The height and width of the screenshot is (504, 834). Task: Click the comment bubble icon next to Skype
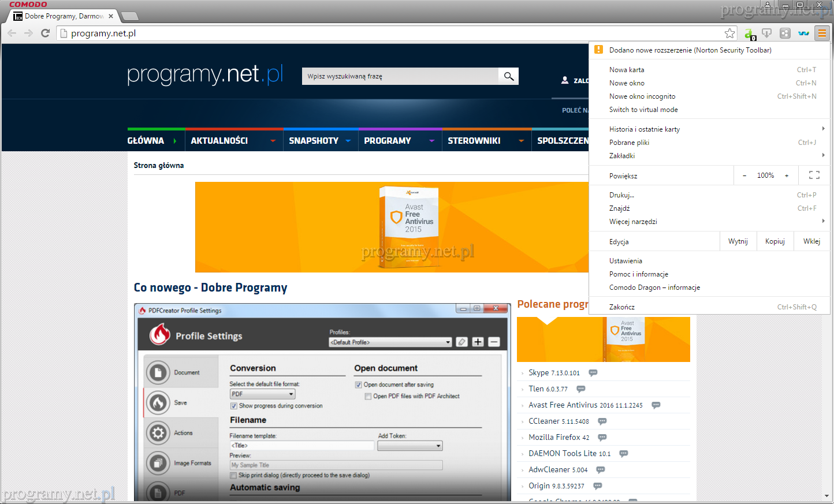tap(593, 373)
